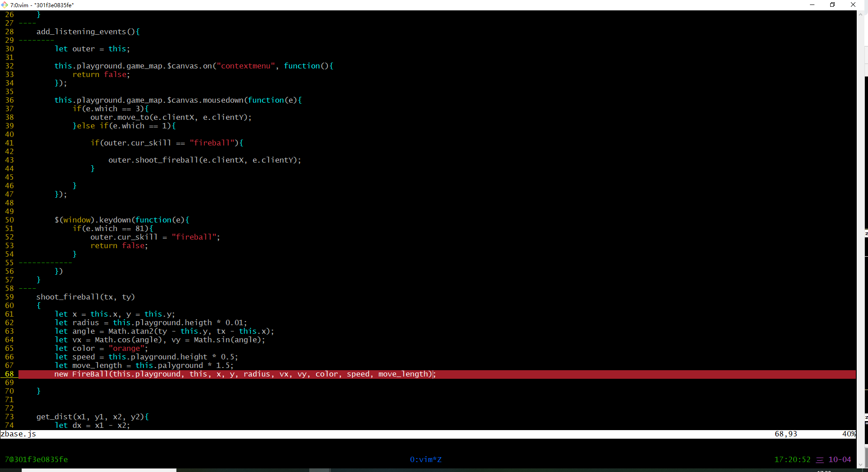Screen dimensions: 868x472
Task: Restore down the terminal window
Action: pos(832,5)
